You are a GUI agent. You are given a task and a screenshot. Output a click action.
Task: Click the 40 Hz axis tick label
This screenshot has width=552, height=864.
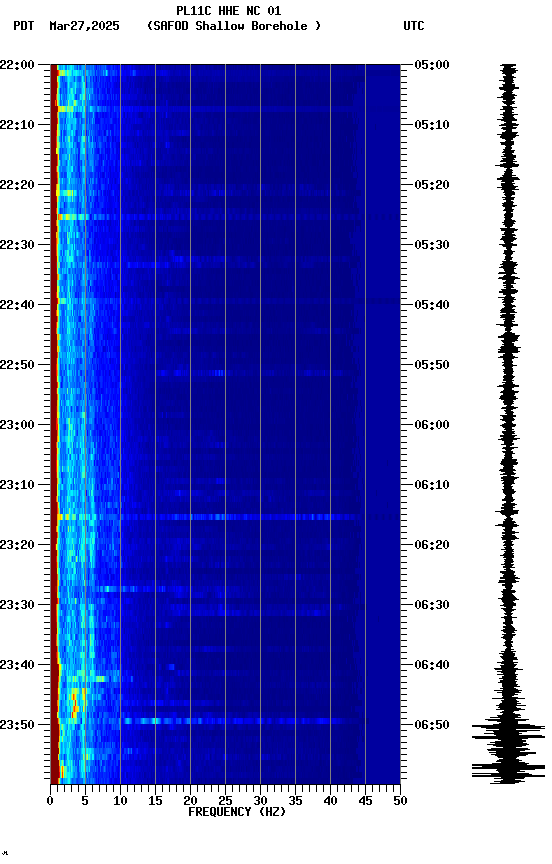[331, 801]
